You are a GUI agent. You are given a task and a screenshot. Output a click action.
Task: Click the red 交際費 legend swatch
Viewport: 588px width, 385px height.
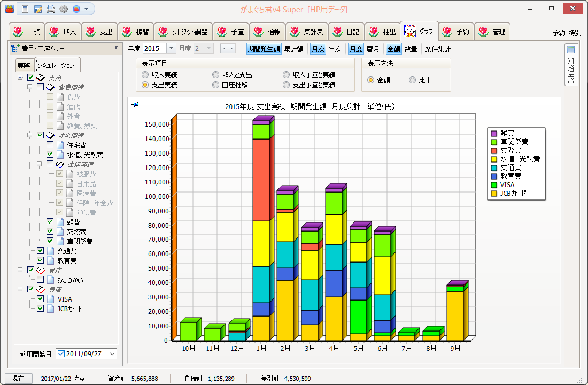(494, 150)
